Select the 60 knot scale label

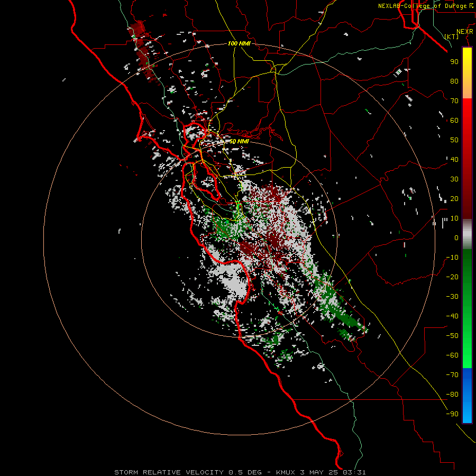click(x=454, y=120)
